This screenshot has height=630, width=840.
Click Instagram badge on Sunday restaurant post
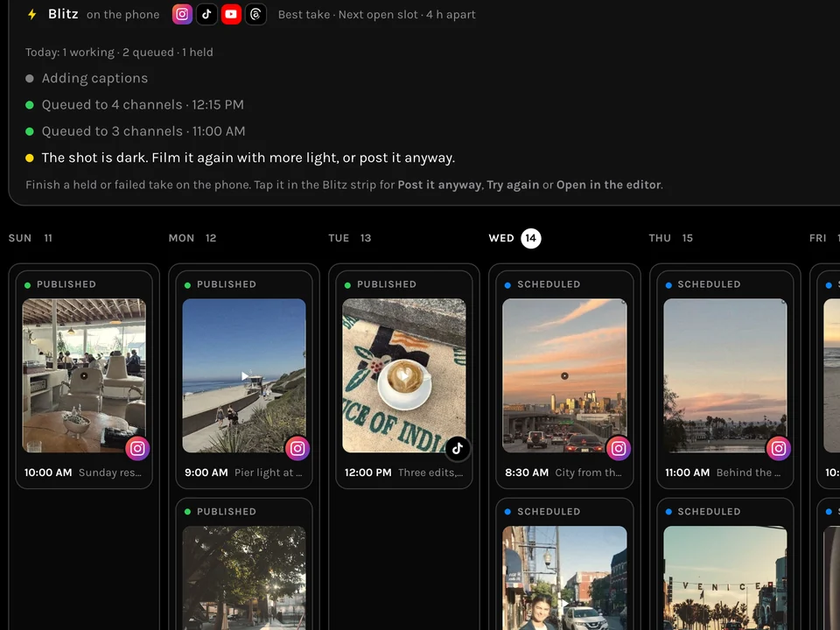pyautogui.click(x=137, y=448)
